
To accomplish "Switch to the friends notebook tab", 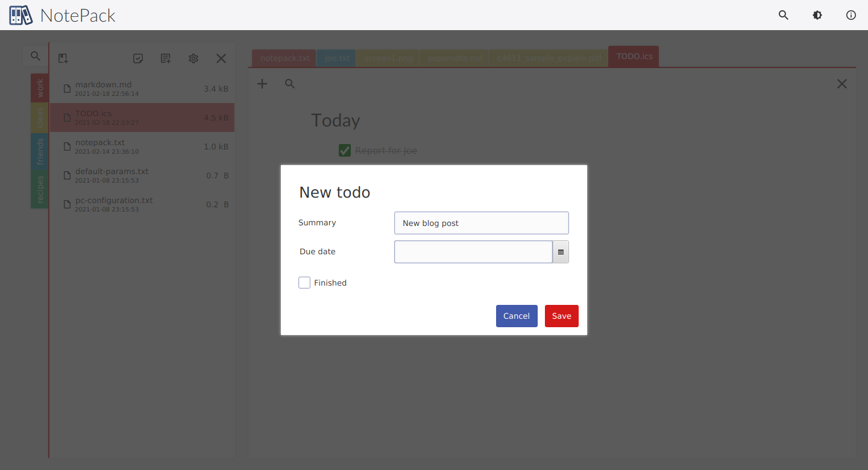I will (x=40, y=151).
